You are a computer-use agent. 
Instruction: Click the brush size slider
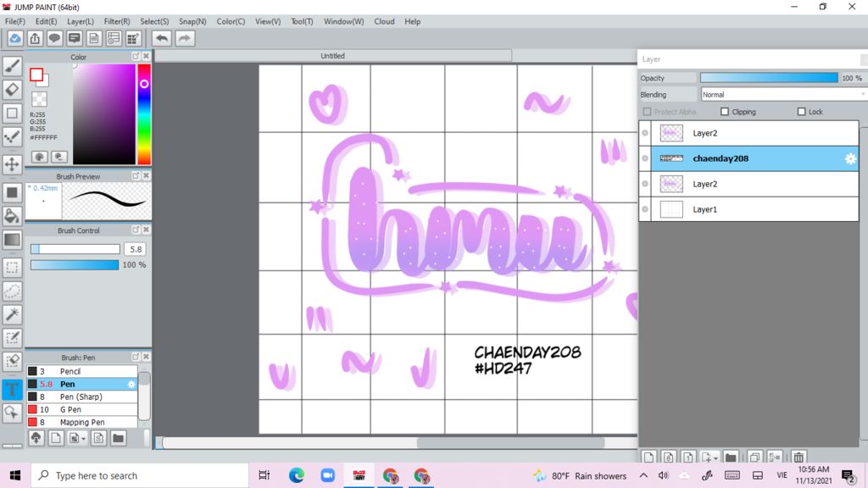[x=75, y=250]
